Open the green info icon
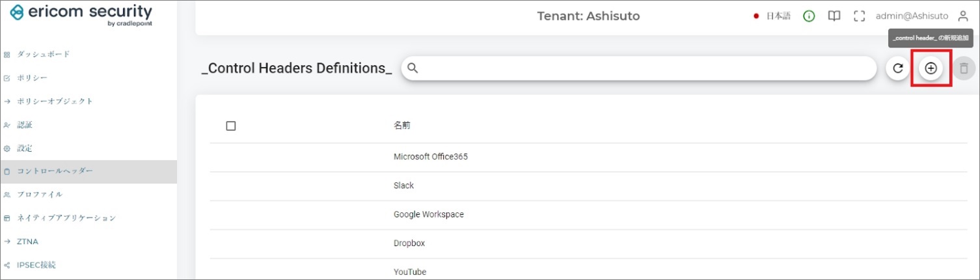The image size is (980, 280). (x=809, y=16)
